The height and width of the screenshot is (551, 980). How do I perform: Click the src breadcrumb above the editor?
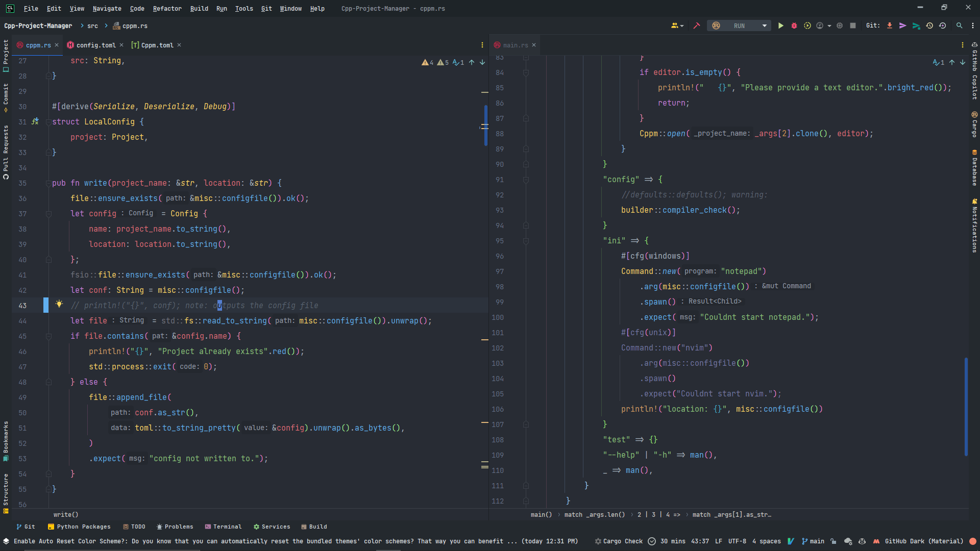coord(92,26)
